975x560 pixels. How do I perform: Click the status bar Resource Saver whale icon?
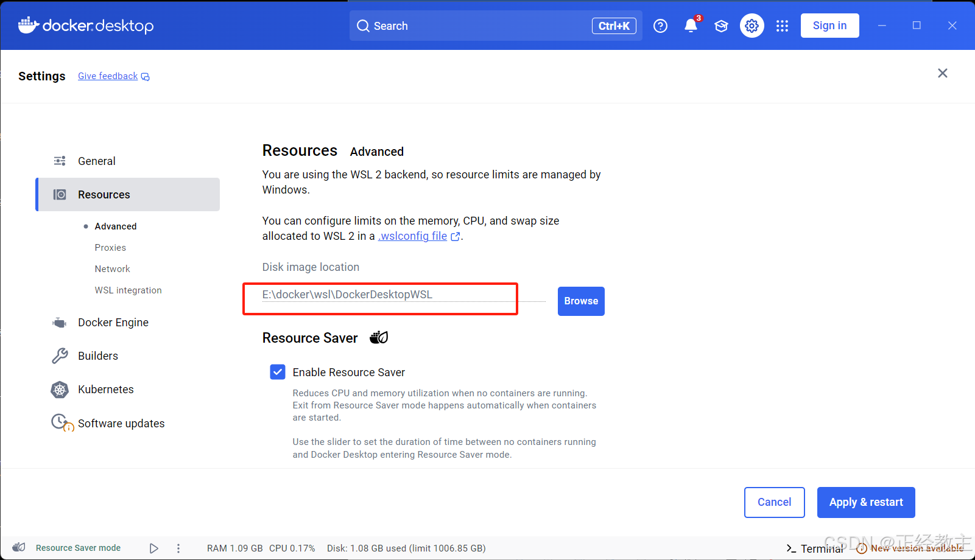pyautogui.click(x=19, y=547)
